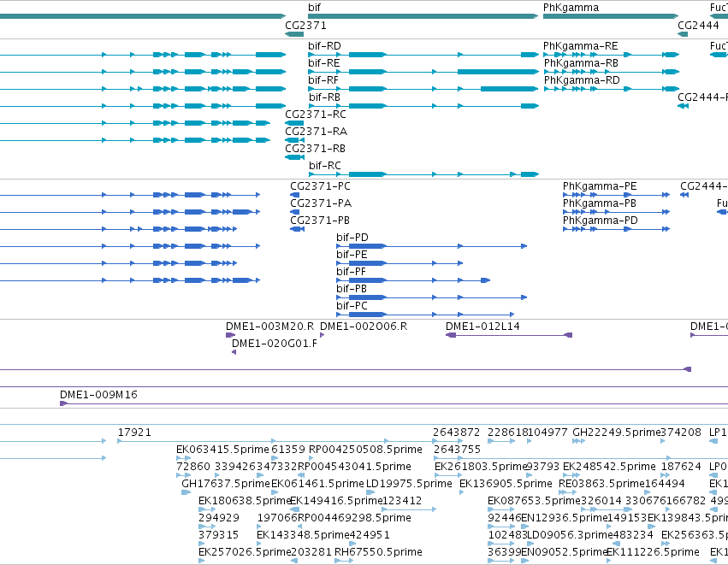
Task: Click EST label 17921
Action: point(134,433)
